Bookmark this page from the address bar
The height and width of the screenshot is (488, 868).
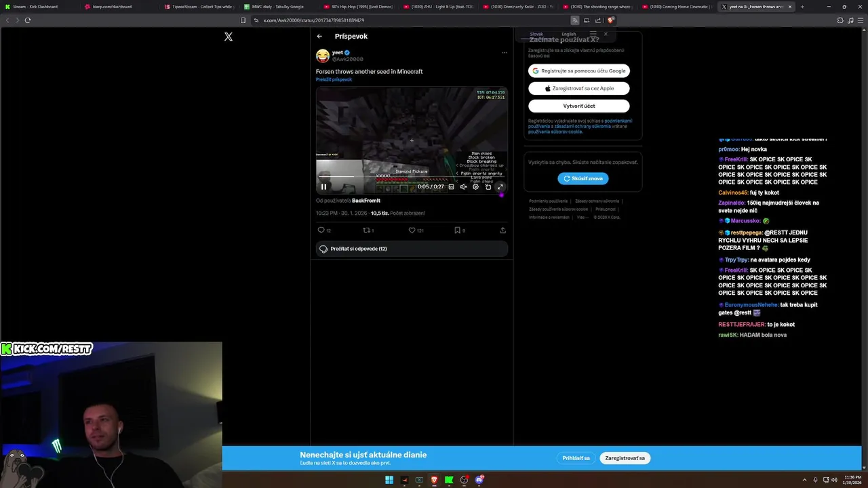click(243, 20)
